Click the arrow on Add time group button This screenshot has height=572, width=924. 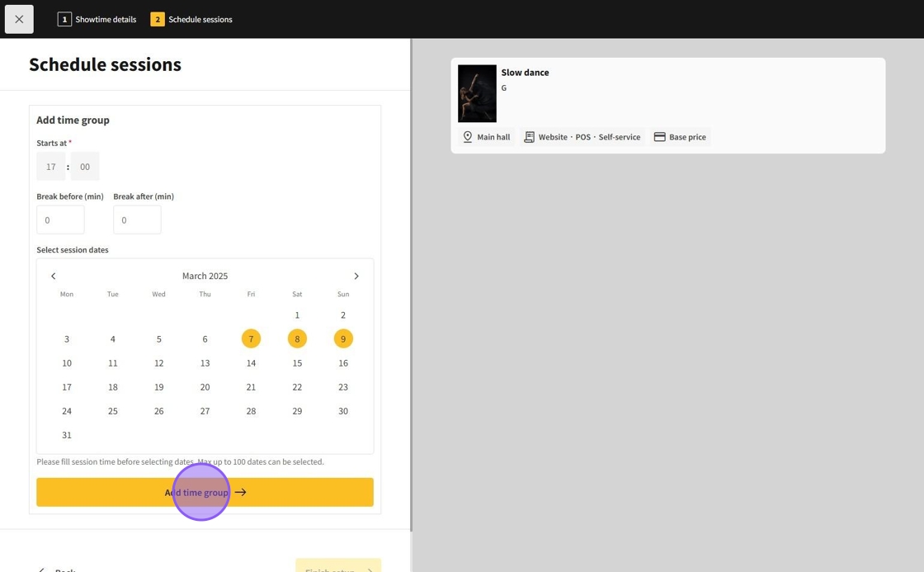(x=241, y=492)
